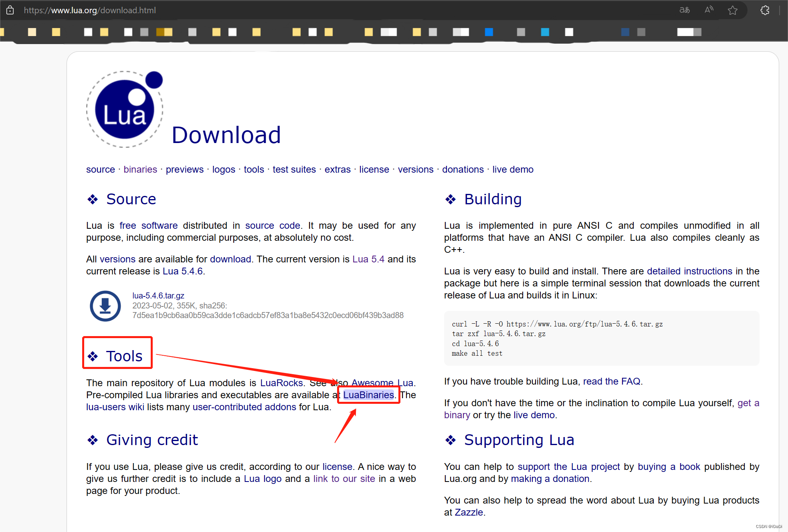Click the blue download arrow icon
The height and width of the screenshot is (532, 788).
click(x=105, y=306)
